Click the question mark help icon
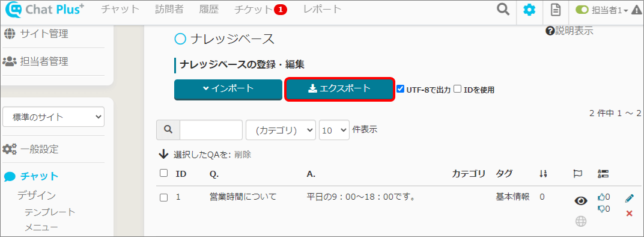This screenshot has width=644, height=237. (550, 31)
